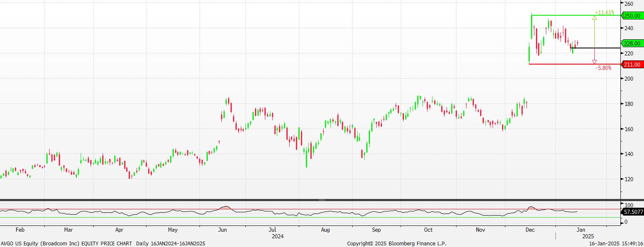Click the 200 tick on price axis
This screenshot has width=644, height=247.
pos(629,79)
